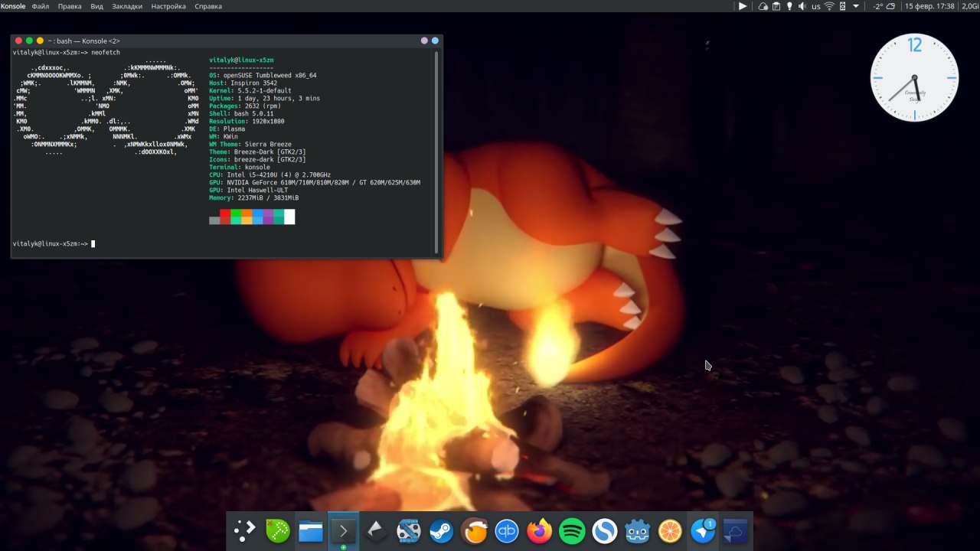Open the volume speaker tray icon

tap(802, 6)
